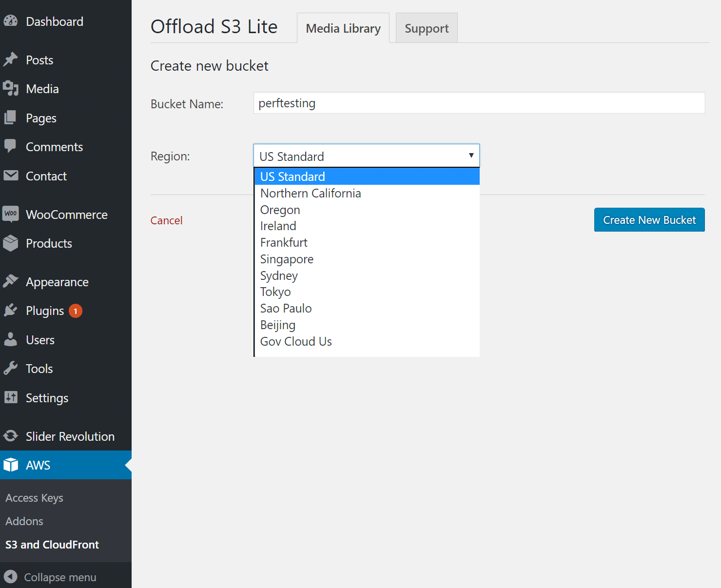Select the AWS cube icon
The image size is (721, 588).
click(x=11, y=465)
